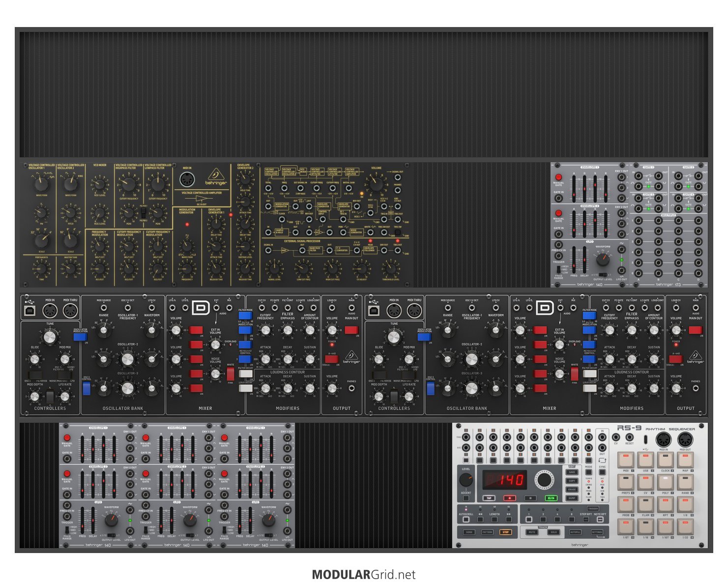This screenshot has height=585, width=728.
Task: Toggle blue OSCILLATOR MODULATION switch on left Model D
Action: pyautogui.click(x=80, y=337)
